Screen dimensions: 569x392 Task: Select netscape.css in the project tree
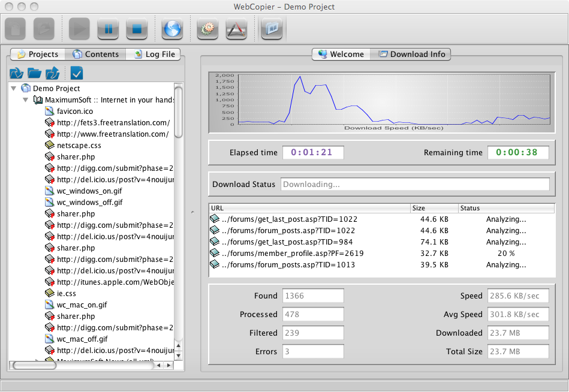click(x=79, y=146)
